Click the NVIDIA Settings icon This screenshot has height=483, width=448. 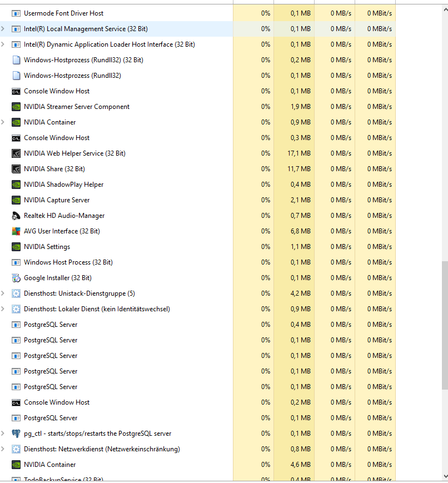pos(16,247)
